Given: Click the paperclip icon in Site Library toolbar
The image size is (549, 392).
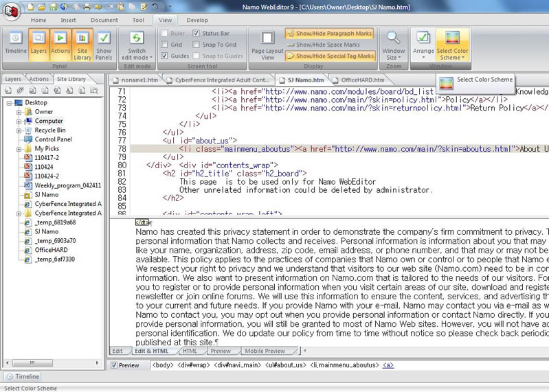Looking at the screenshot, I should 20,91.
